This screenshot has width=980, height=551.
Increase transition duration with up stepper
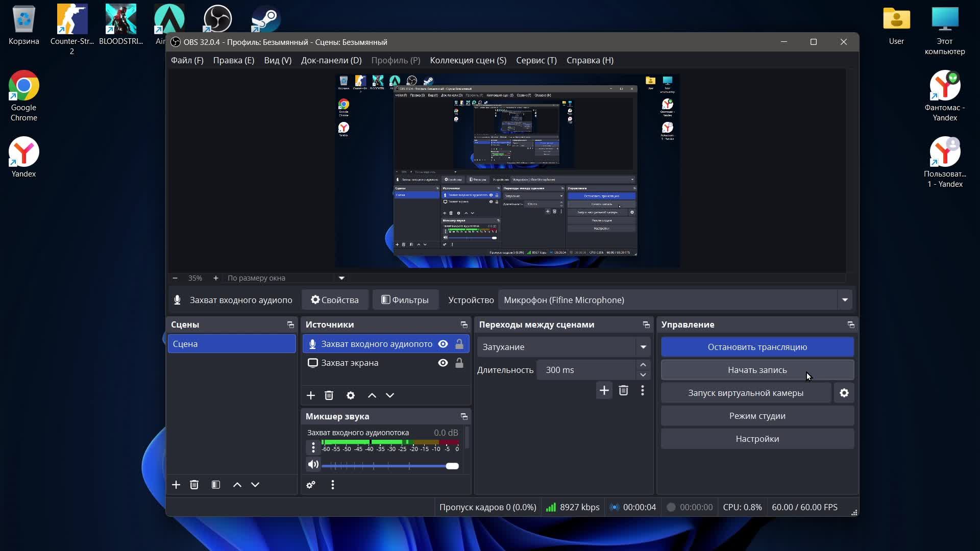[x=643, y=365]
